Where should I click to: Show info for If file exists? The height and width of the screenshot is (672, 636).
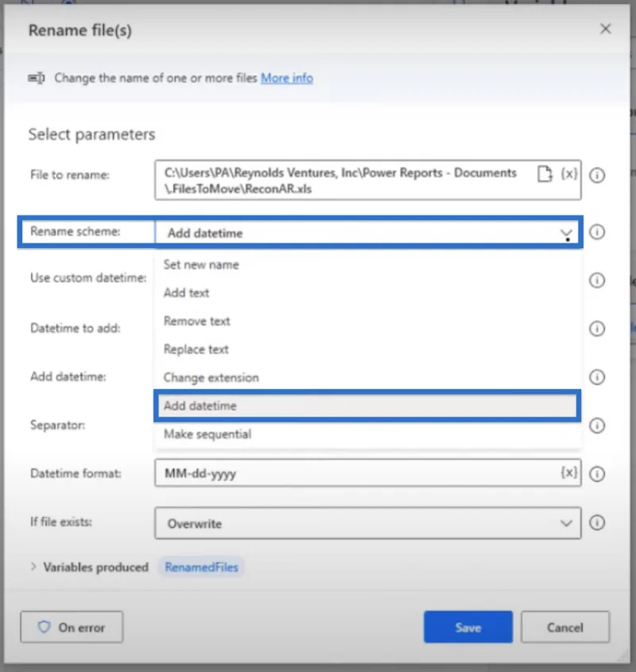597,522
